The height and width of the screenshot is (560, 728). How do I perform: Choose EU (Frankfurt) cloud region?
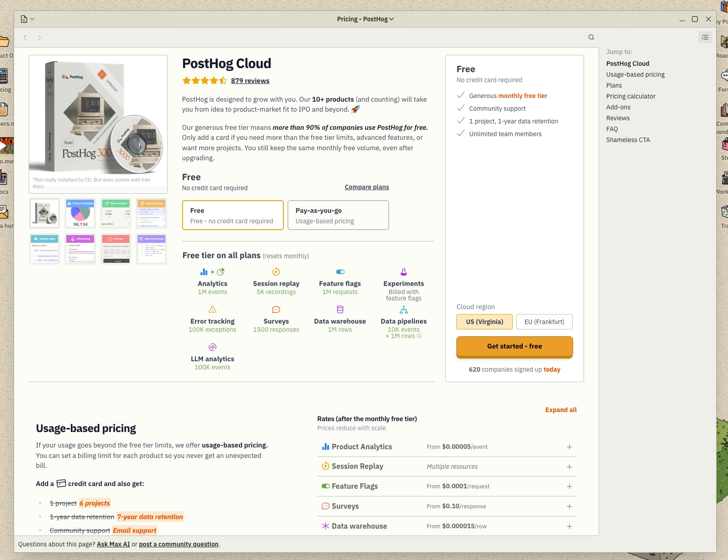click(x=545, y=322)
